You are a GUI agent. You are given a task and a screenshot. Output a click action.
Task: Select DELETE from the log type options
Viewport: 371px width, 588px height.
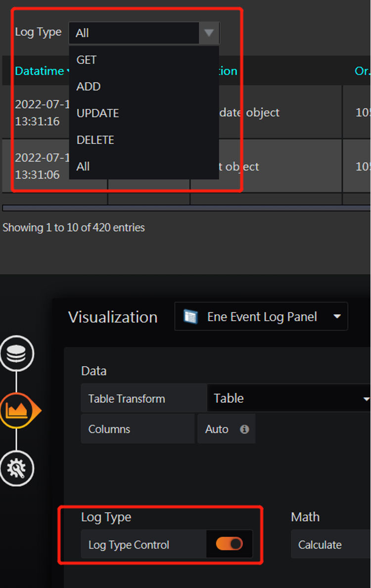(x=95, y=140)
